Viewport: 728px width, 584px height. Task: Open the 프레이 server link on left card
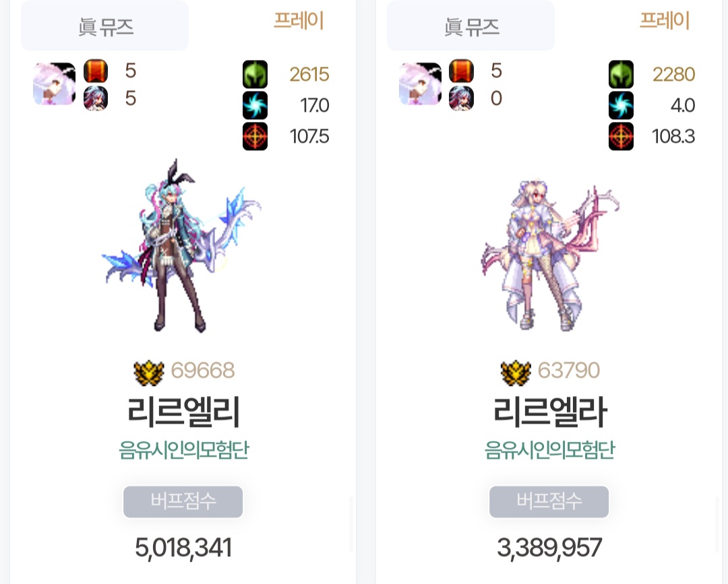click(x=299, y=21)
